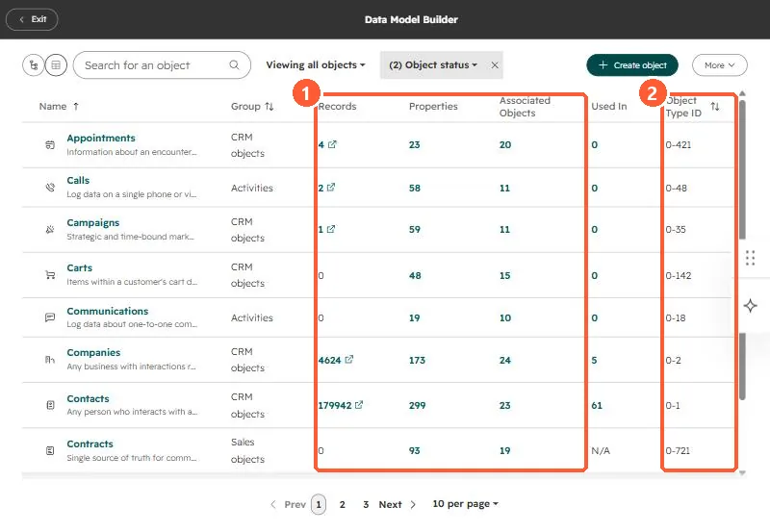Image resolution: width=770 pixels, height=532 pixels.
Task: Open the Appointments object
Action: pyautogui.click(x=101, y=138)
